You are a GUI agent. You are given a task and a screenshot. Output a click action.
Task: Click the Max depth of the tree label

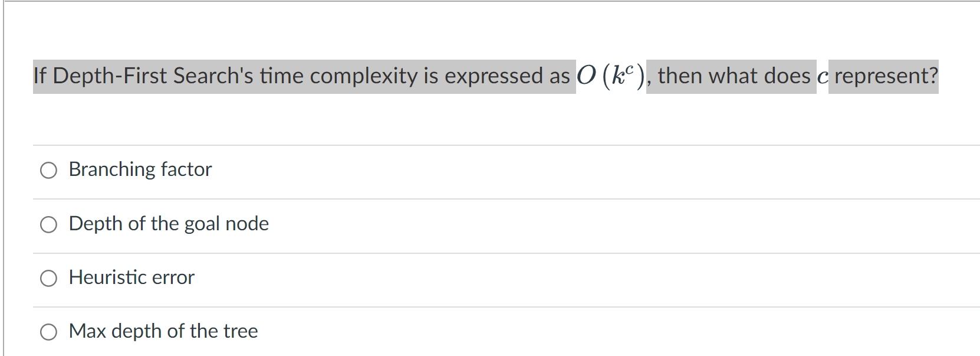[163, 331]
